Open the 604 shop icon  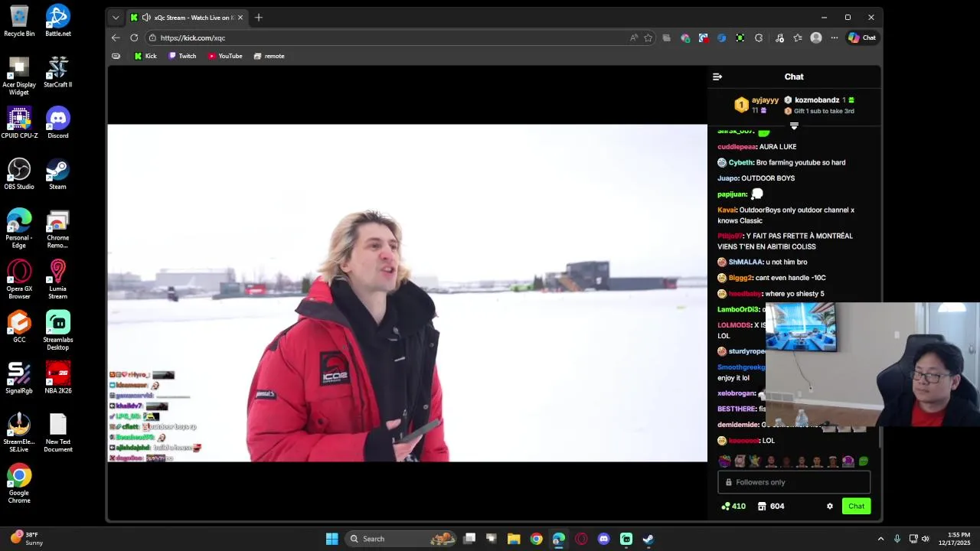click(x=771, y=506)
